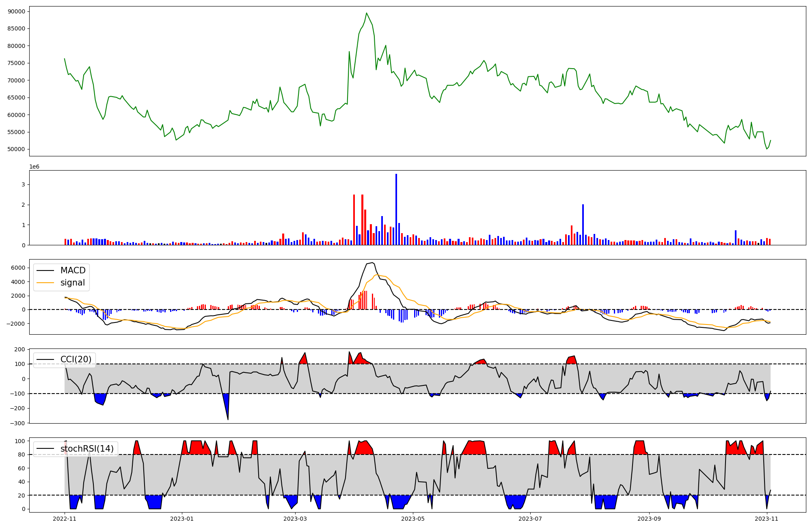Click the 2023-11 date tick label

pos(767,519)
